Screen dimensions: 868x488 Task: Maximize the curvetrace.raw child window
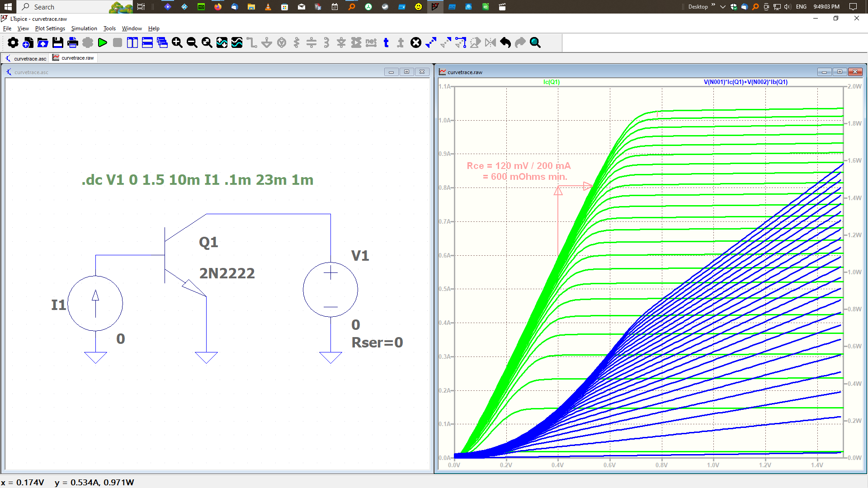pos(840,72)
